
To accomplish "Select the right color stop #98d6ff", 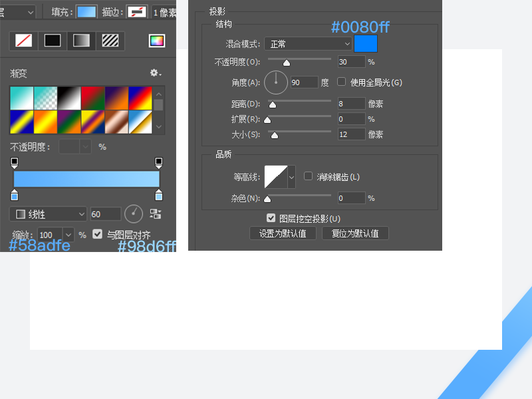I will pyautogui.click(x=159, y=195).
